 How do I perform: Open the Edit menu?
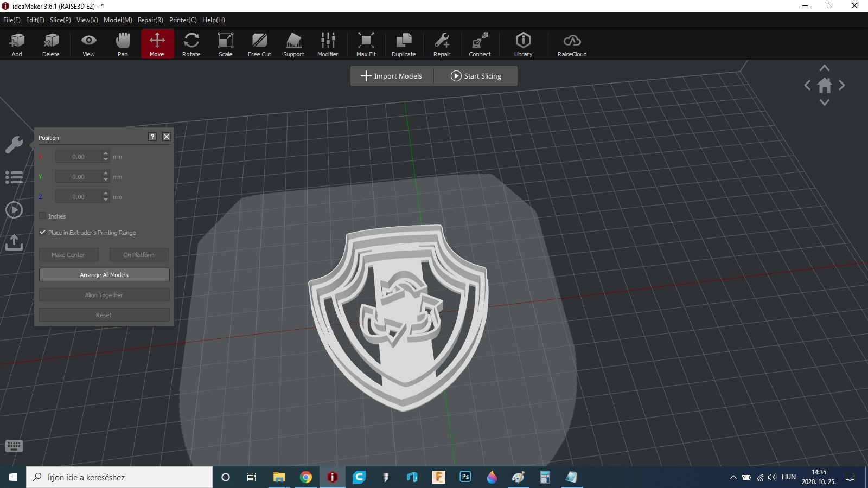tap(35, 20)
